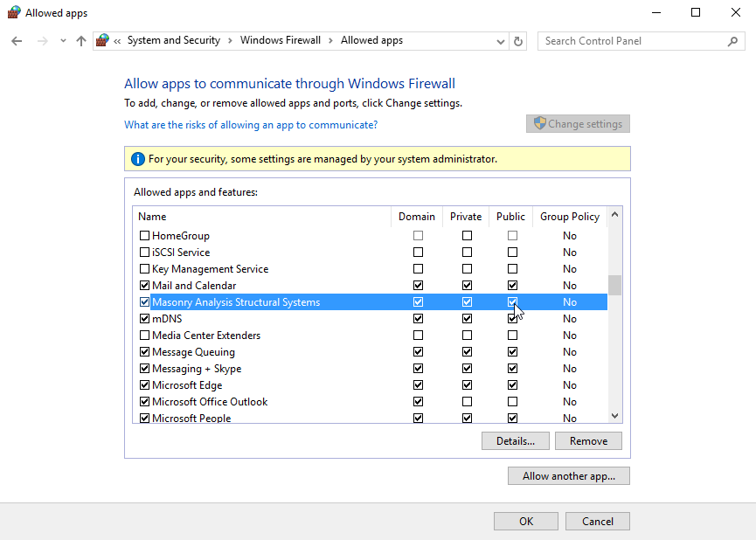Uncheck the Mail and Calendar name checkbox
The width and height of the screenshot is (756, 540).
pos(144,286)
